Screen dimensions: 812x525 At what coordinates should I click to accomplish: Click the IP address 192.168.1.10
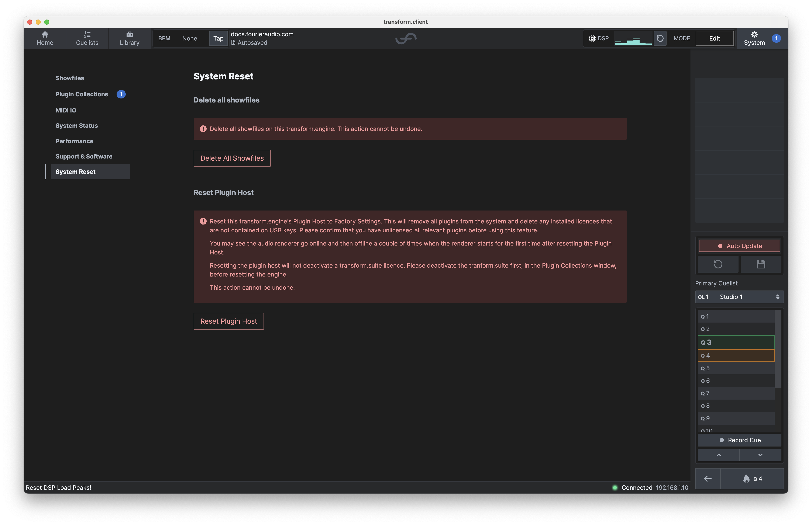tap(672, 487)
